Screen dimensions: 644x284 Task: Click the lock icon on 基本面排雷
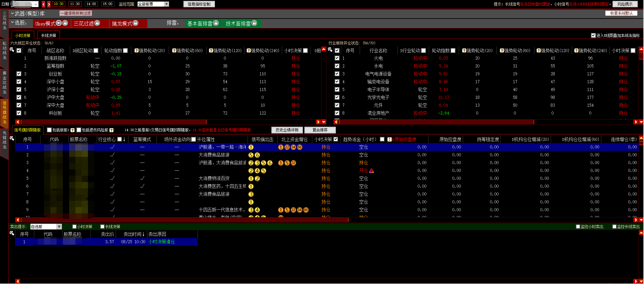[216, 23]
